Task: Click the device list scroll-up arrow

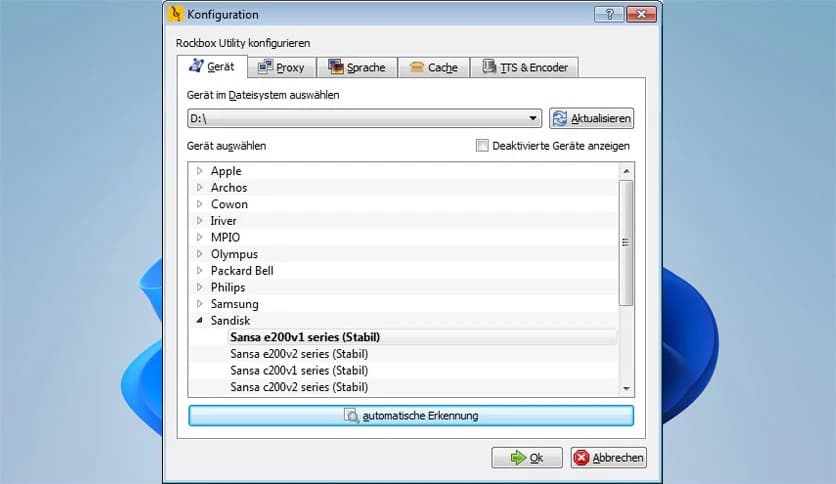Action: point(626,171)
